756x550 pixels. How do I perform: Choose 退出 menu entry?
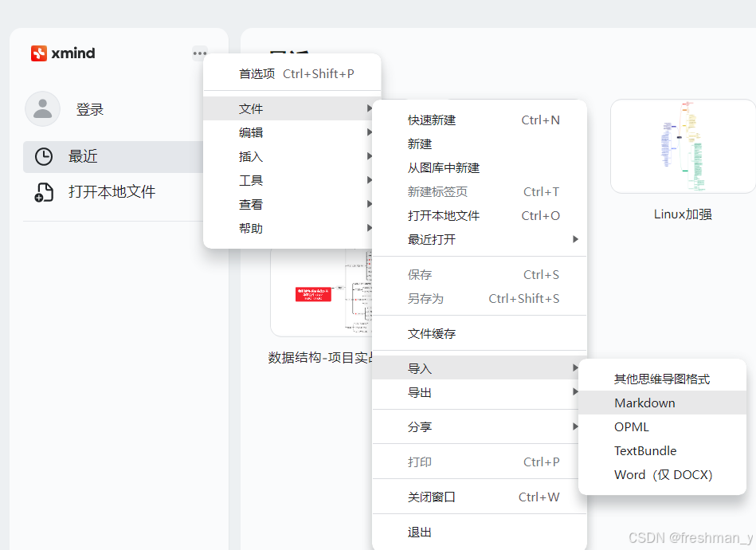pyautogui.click(x=480, y=532)
